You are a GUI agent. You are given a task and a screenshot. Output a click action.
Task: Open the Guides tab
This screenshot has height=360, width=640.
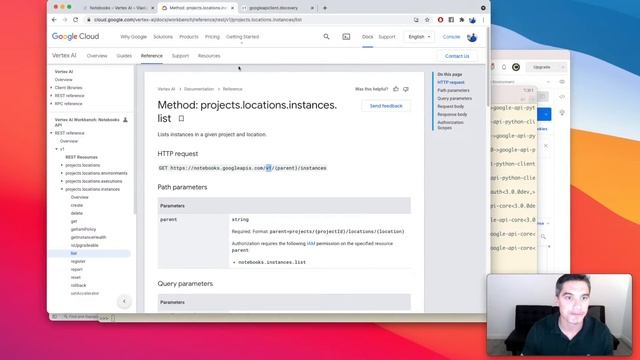pyautogui.click(x=124, y=56)
